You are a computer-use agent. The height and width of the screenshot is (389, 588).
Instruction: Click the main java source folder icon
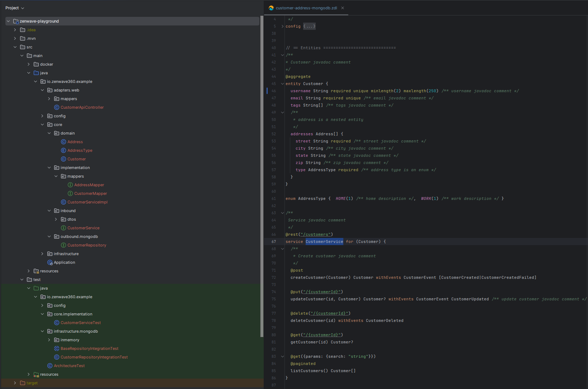tap(36, 73)
